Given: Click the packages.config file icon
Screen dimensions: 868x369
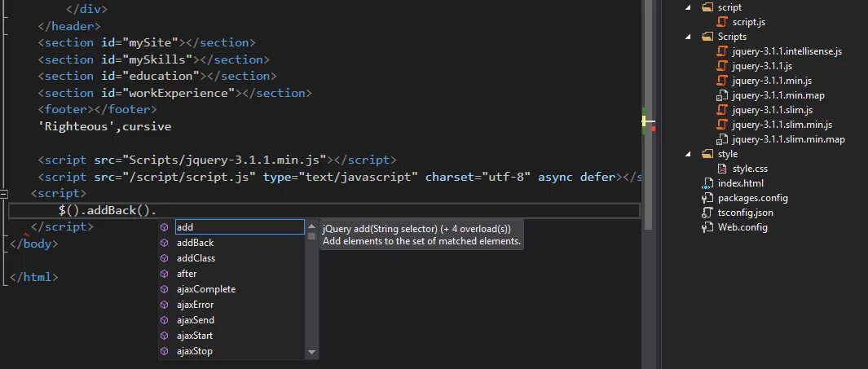Looking at the screenshot, I should 707,198.
